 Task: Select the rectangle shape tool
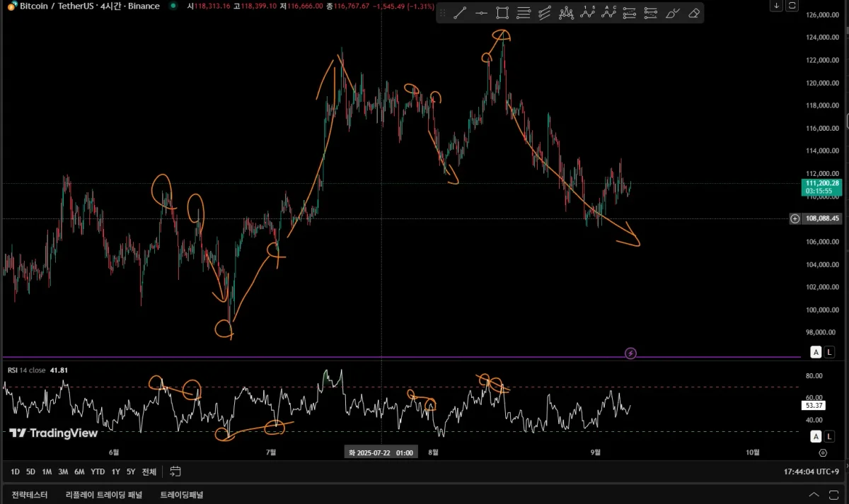coord(502,13)
